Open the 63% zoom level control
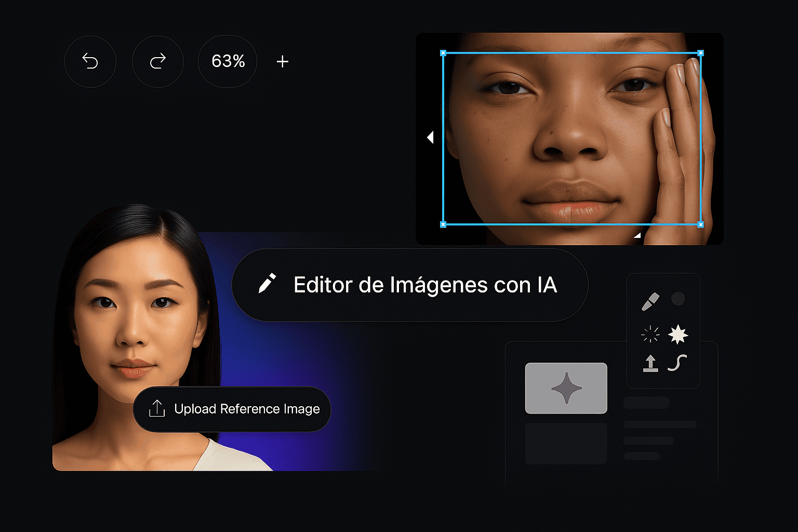This screenshot has width=798, height=532. click(228, 61)
